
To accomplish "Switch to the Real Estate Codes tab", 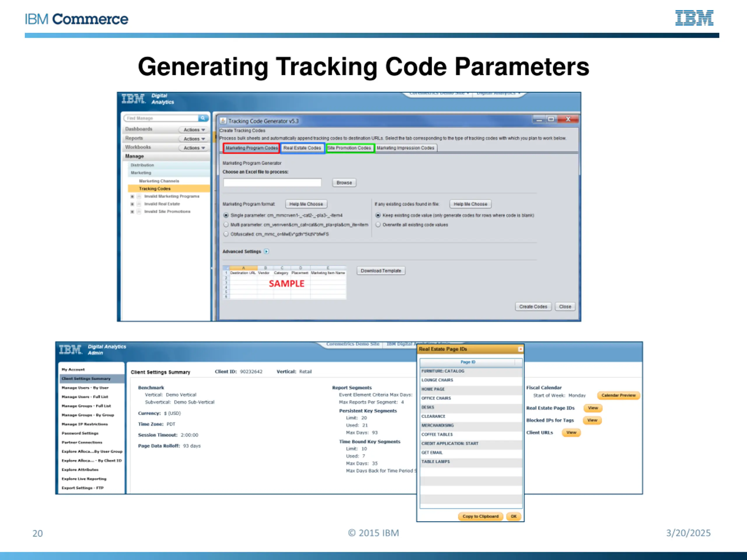I will [302, 148].
